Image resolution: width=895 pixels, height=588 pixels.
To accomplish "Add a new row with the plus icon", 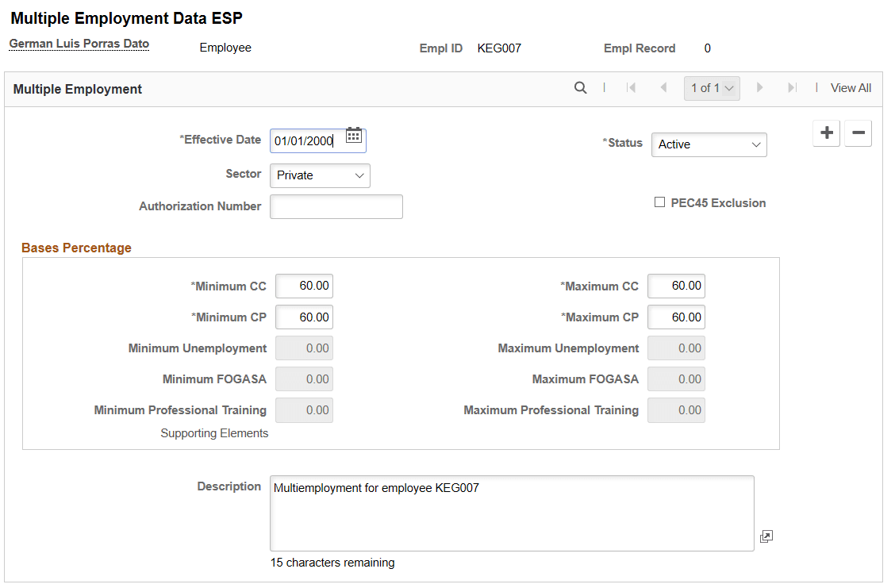I will (826, 133).
